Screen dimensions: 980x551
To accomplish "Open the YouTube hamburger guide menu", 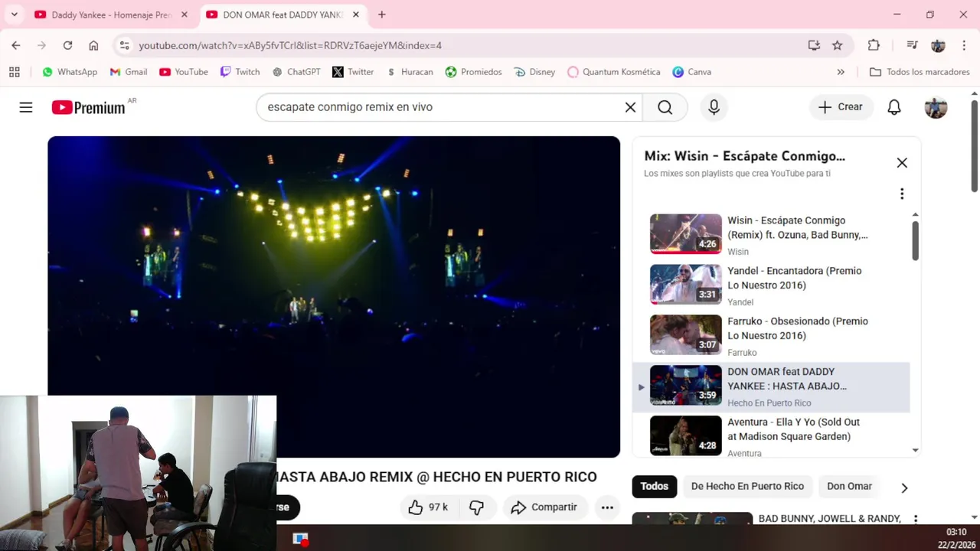I will [x=26, y=107].
